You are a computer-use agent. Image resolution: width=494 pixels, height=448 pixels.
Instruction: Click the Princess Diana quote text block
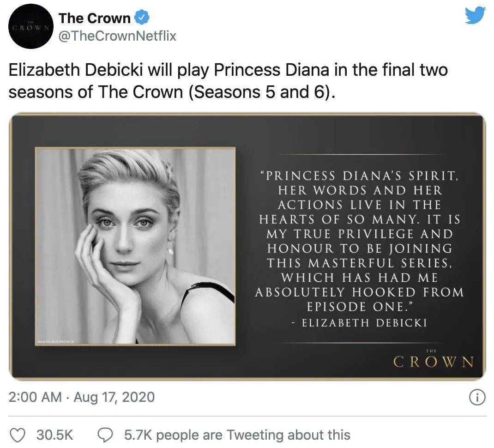point(359,241)
